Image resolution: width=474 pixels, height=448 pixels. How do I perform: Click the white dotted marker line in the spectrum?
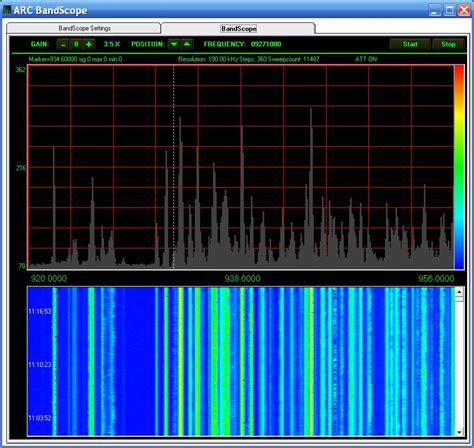pos(173,167)
